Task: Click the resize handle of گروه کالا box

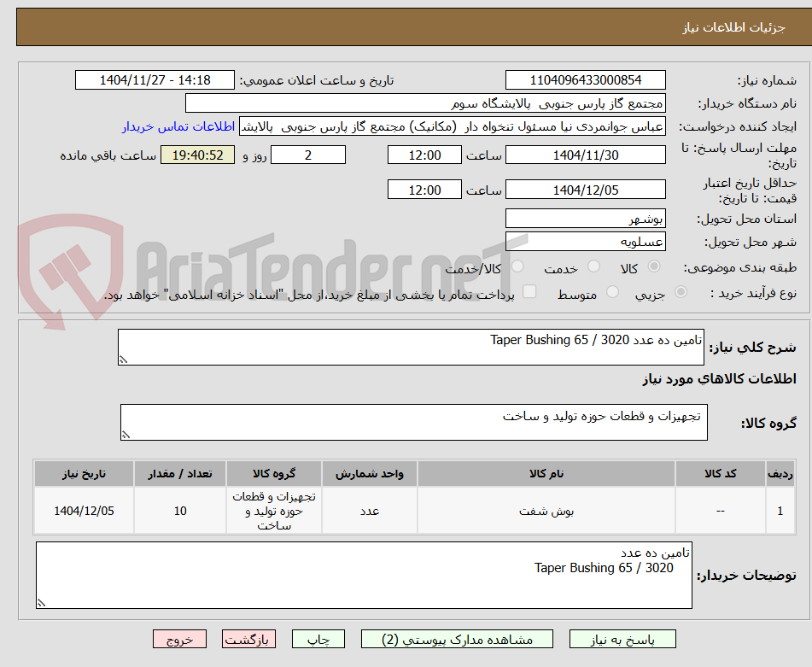Action: (x=126, y=435)
